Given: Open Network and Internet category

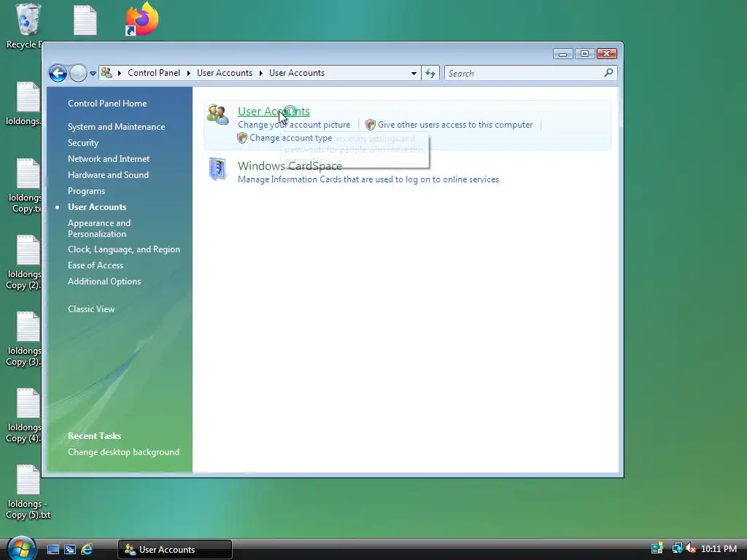Looking at the screenshot, I should [109, 158].
